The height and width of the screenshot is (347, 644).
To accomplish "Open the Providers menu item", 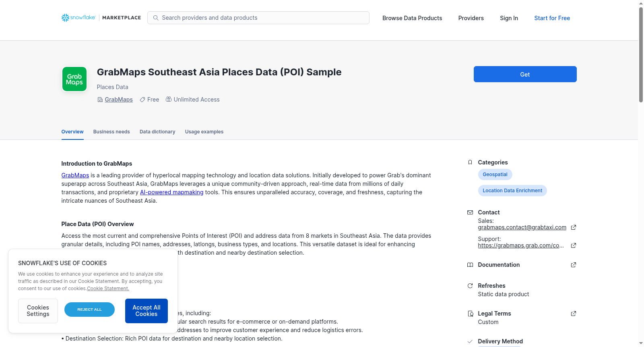I will [471, 18].
